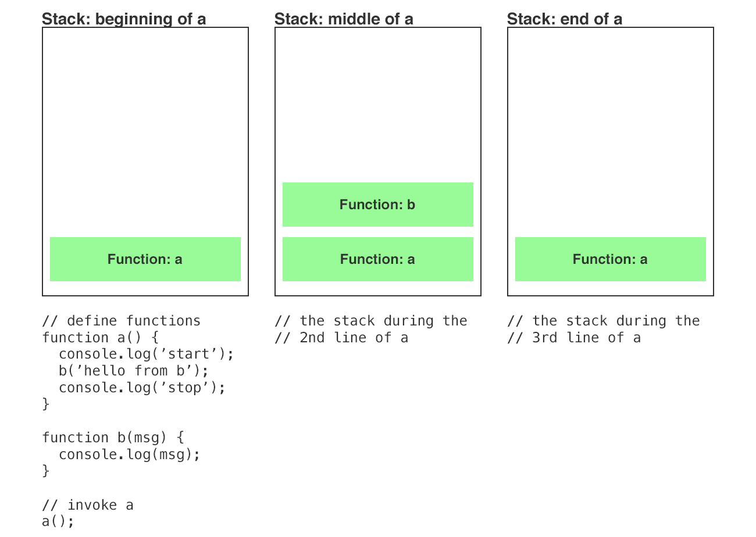Select Function: a block in end stack
756x537 pixels.
click(x=611, y=259)
